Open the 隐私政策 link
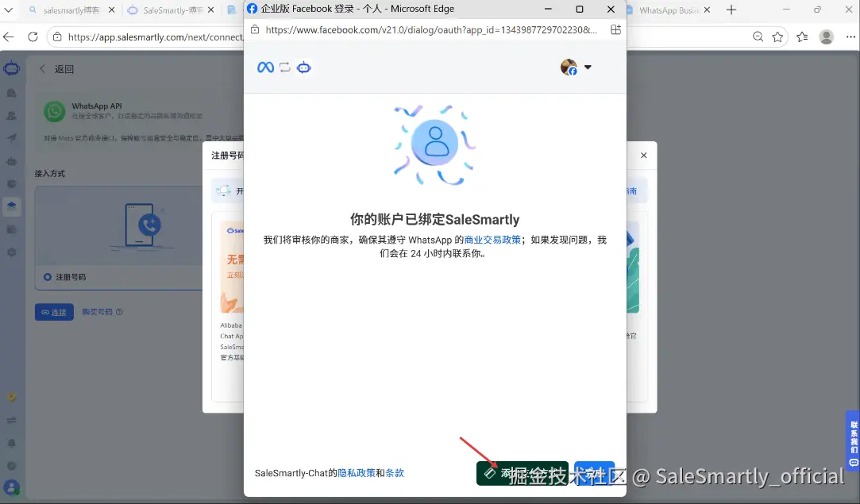The width and height of the screenshot is (860, 504). click(x=357, y=473)
